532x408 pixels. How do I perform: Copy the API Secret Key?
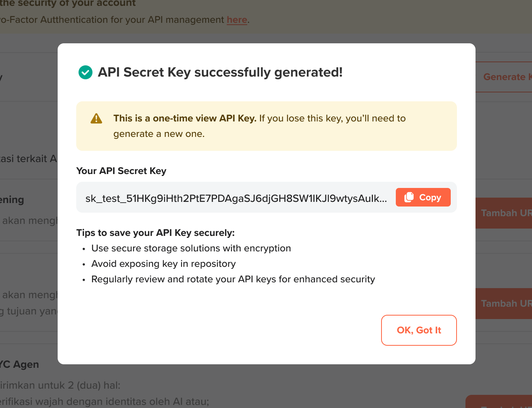tap(423, 197)
